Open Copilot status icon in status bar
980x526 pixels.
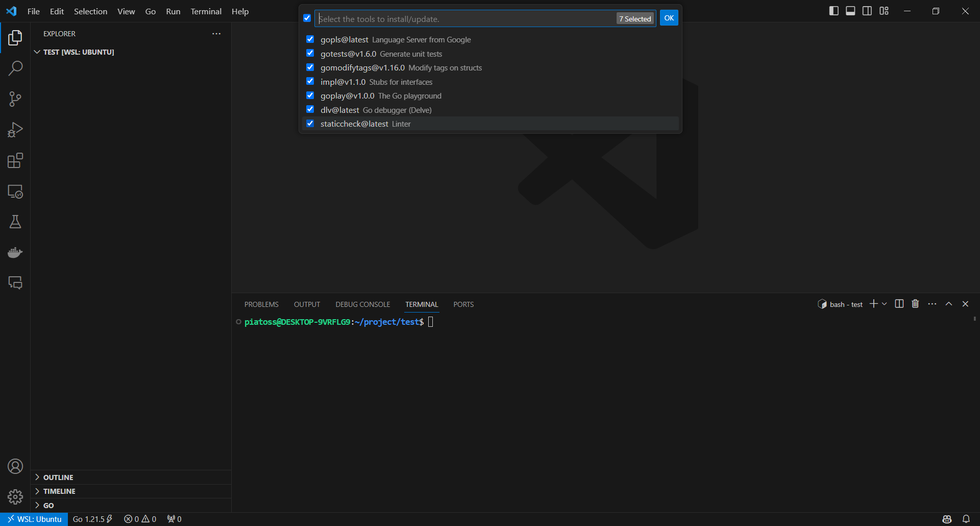pos(947,519)
